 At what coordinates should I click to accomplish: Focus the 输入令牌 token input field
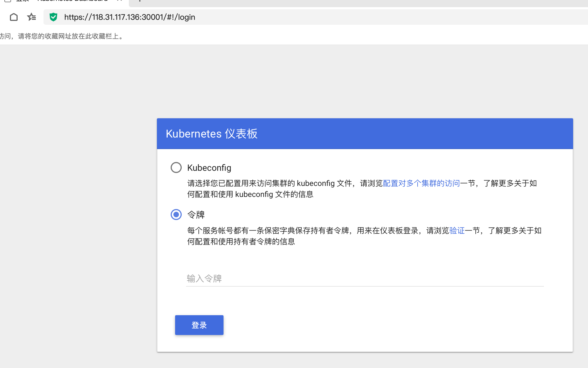click(365, 278)
